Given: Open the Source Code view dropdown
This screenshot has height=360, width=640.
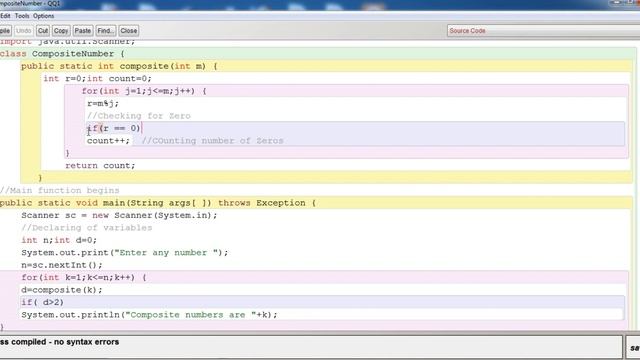Looking at the screenshot, I should tap(543, 31).
